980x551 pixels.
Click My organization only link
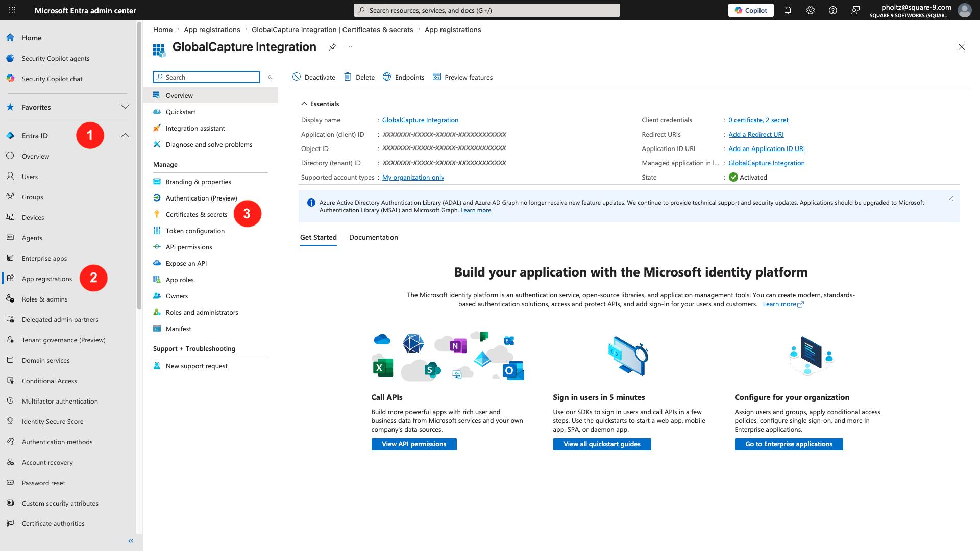click(413, 177)
